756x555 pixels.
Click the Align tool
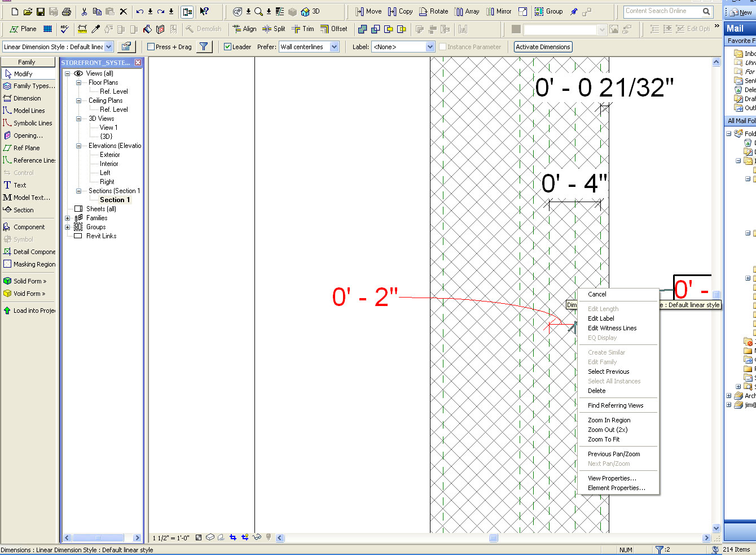pos(244,29)
